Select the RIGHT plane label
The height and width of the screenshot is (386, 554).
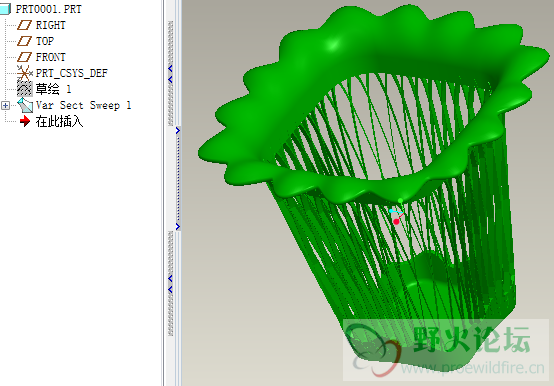(51, 25)
